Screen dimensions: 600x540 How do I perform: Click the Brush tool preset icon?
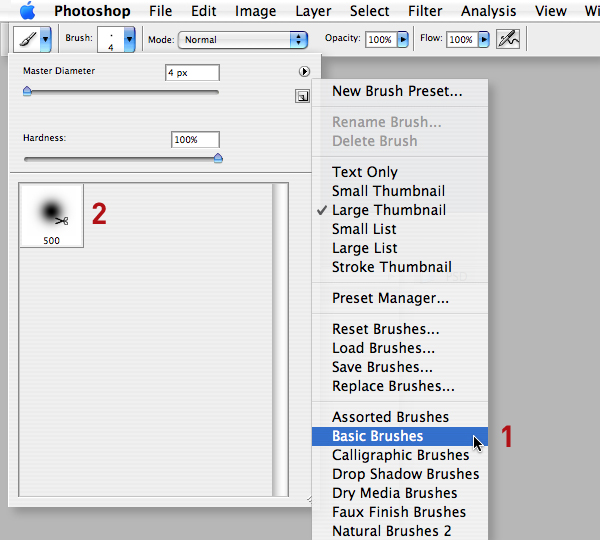pos(27,39)
